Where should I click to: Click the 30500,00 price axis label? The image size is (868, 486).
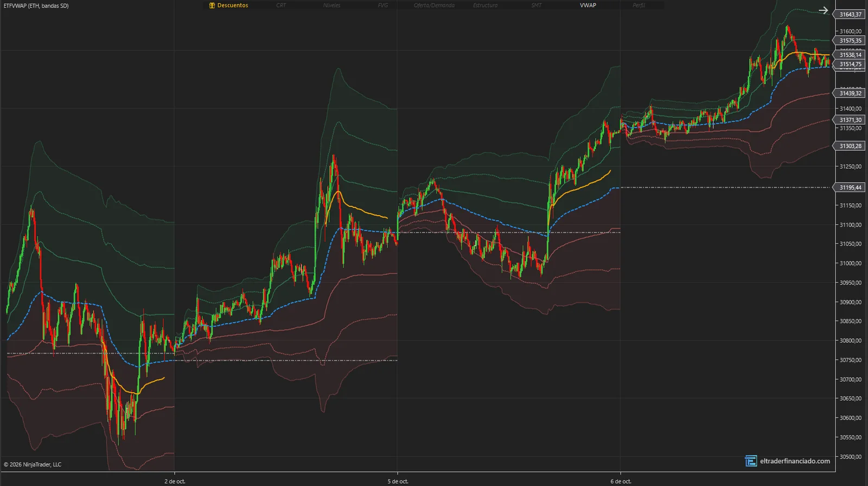[850, 457]
